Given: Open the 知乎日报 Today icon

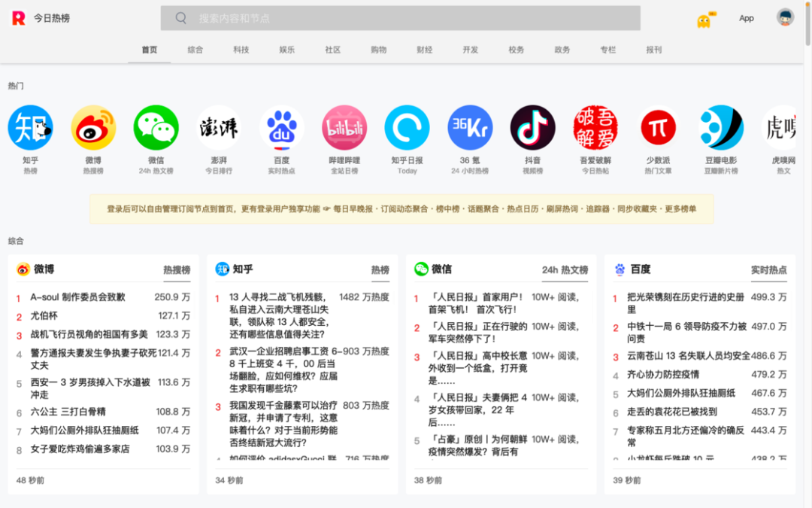Looking at the screenshot, I should [407, 127].
